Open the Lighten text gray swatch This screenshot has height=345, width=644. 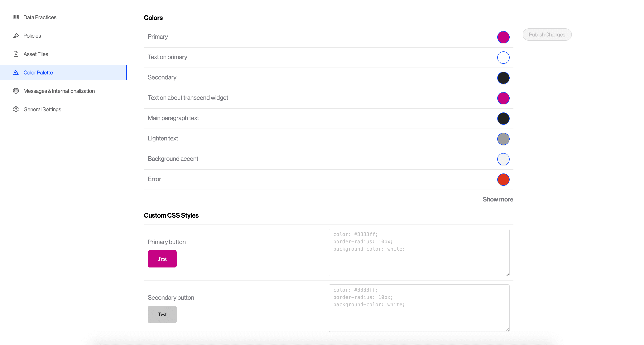[x=503, y=139]
